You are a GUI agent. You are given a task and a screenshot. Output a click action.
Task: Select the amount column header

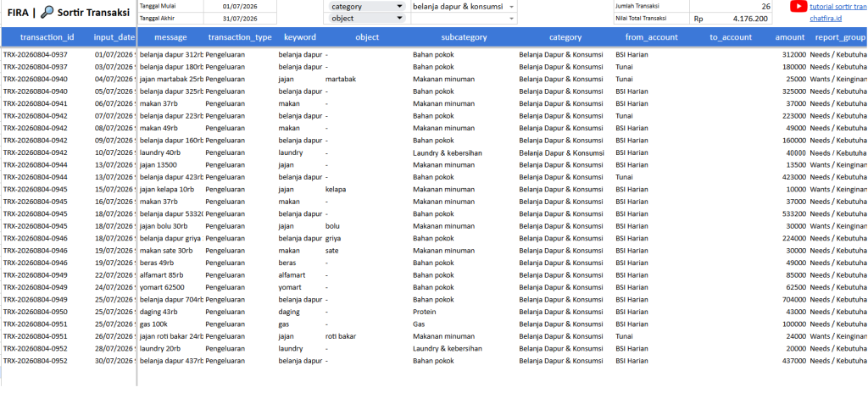point(790,37)
